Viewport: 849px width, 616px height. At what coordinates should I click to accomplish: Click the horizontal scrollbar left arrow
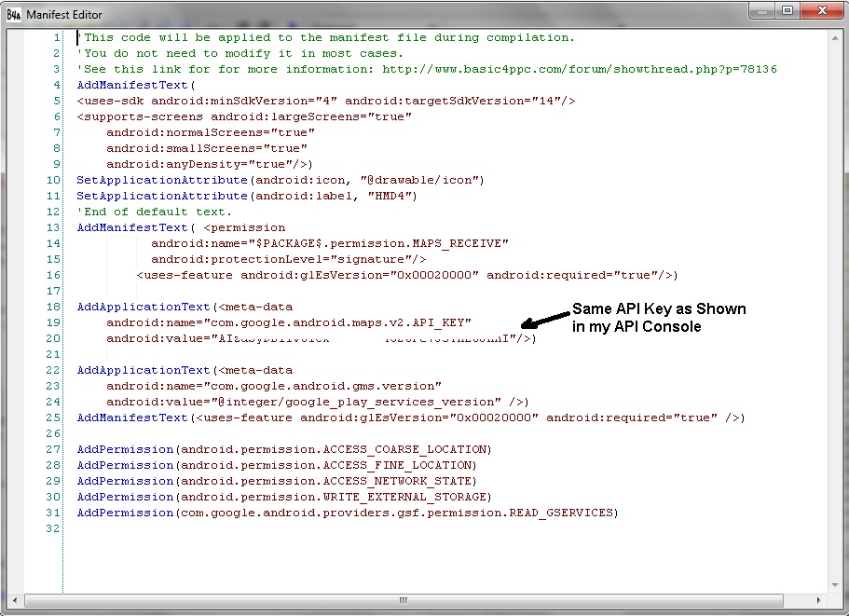[15, 600]
